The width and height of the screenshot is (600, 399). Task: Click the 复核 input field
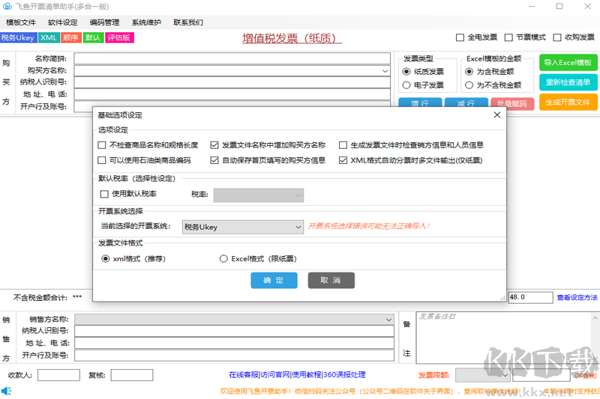point(132,375)
